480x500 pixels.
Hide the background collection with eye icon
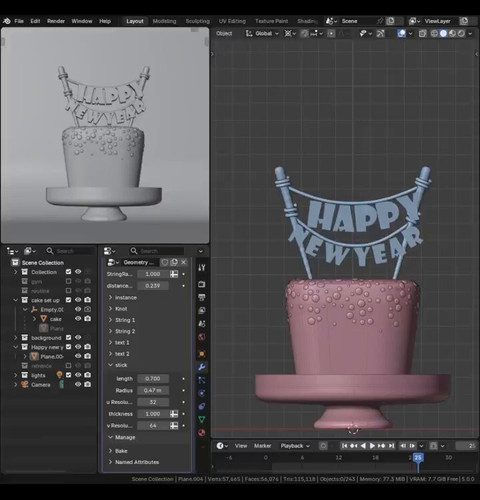78,337
